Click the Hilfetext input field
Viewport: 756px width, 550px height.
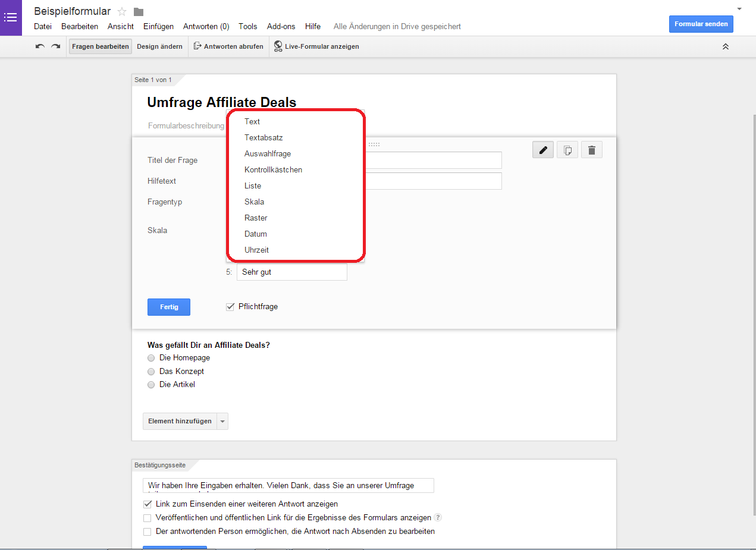(x=432, y=181)
